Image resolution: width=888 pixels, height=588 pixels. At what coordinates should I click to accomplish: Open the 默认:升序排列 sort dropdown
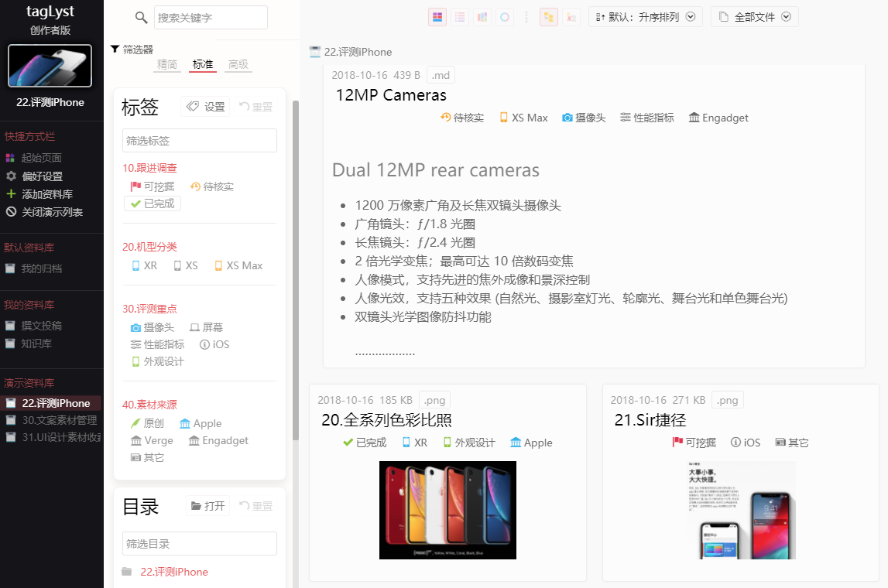646,17
